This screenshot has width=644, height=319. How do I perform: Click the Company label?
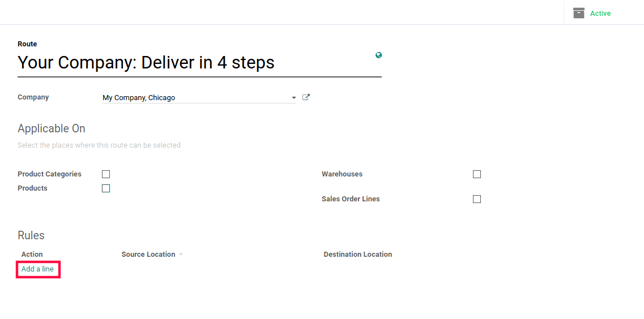click(33, 97)
